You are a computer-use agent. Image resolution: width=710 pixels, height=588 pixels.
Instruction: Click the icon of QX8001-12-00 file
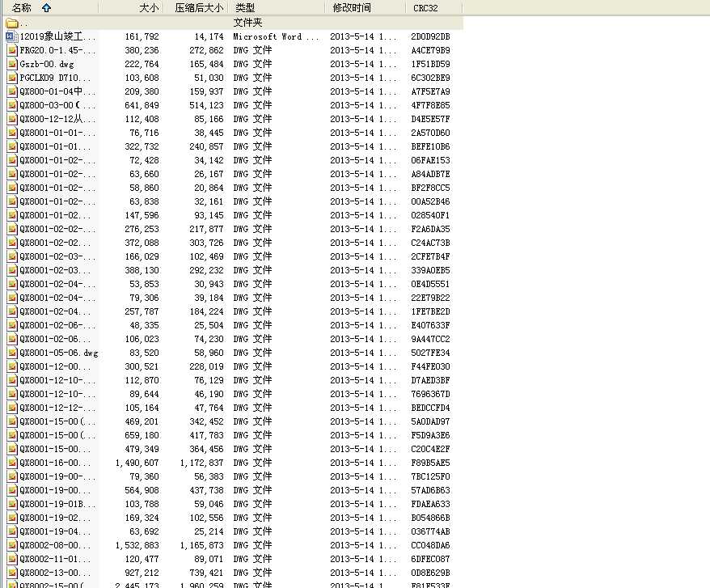13,366
